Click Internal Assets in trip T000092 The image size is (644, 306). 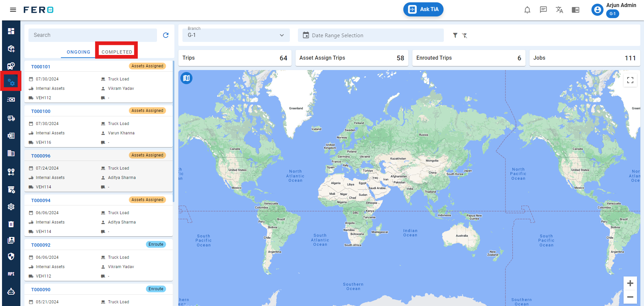(50, 267)
